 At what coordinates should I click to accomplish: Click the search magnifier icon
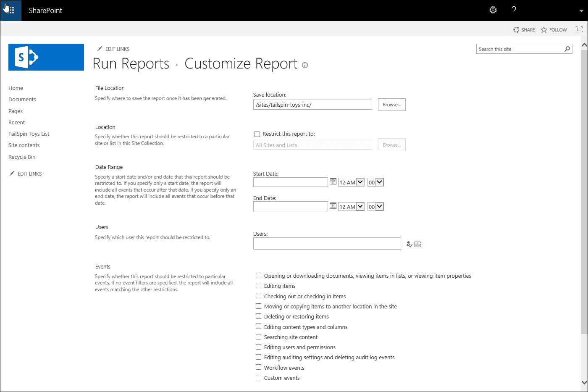pyautogui.click(x=567, y=49)
